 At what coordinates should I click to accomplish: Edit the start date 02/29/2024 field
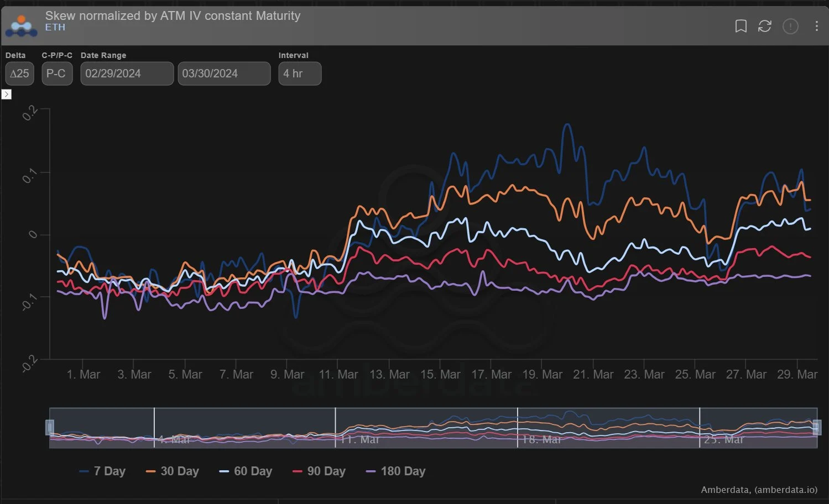pos(127,73)
